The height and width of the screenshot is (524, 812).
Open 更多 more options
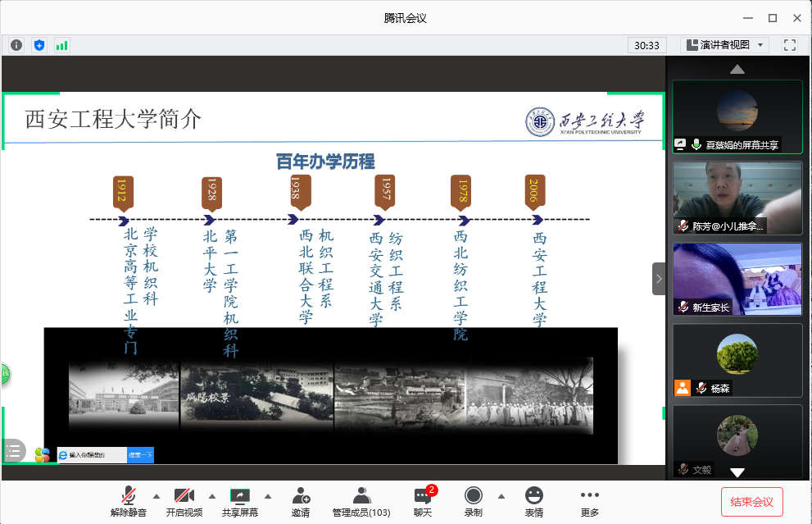coord(590,501)
